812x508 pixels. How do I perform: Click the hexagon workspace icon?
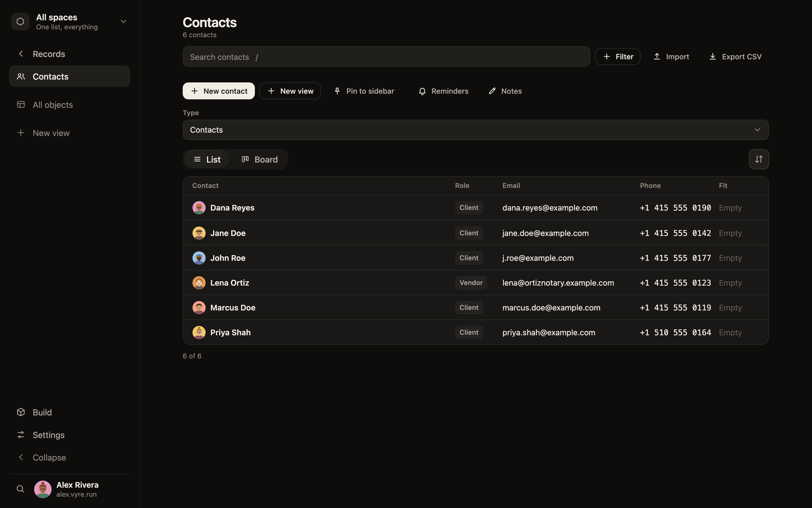pos(20,21)
